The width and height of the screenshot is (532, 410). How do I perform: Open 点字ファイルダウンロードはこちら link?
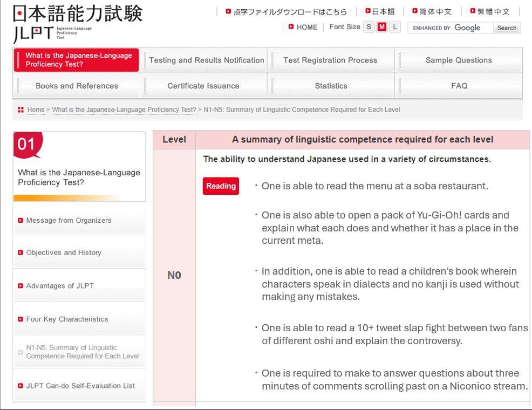[x=290, y=12]
